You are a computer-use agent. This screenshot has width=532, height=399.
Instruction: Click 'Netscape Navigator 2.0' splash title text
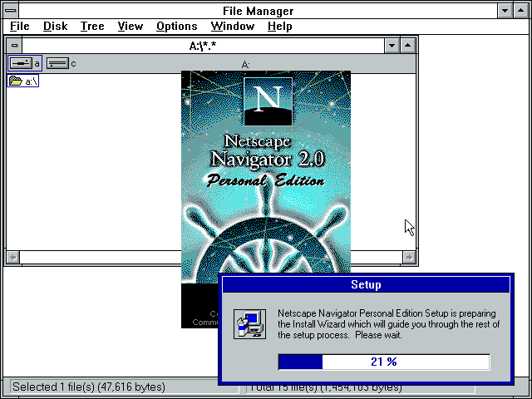(268, 151)
